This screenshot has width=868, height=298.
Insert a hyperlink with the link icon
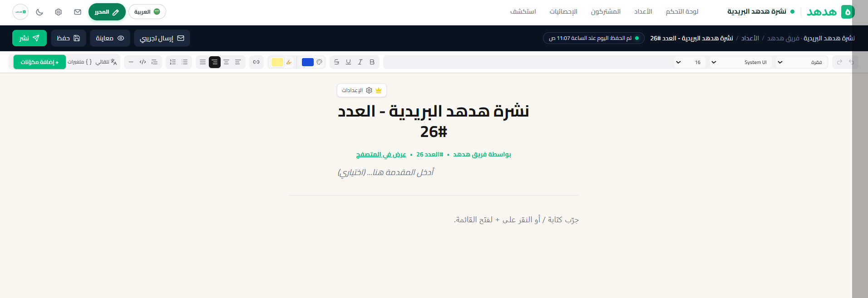pyautogui.click(x=256, y=62)
